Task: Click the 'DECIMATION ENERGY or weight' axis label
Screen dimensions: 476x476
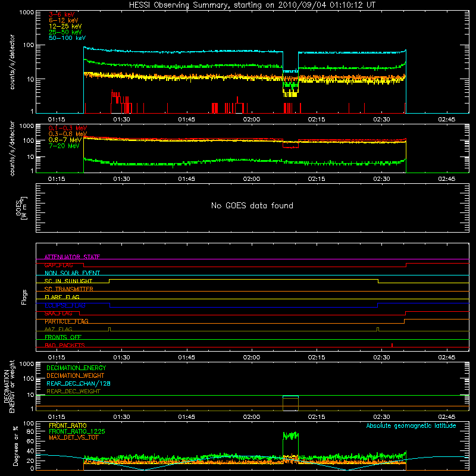Action: tap(10, 386)
